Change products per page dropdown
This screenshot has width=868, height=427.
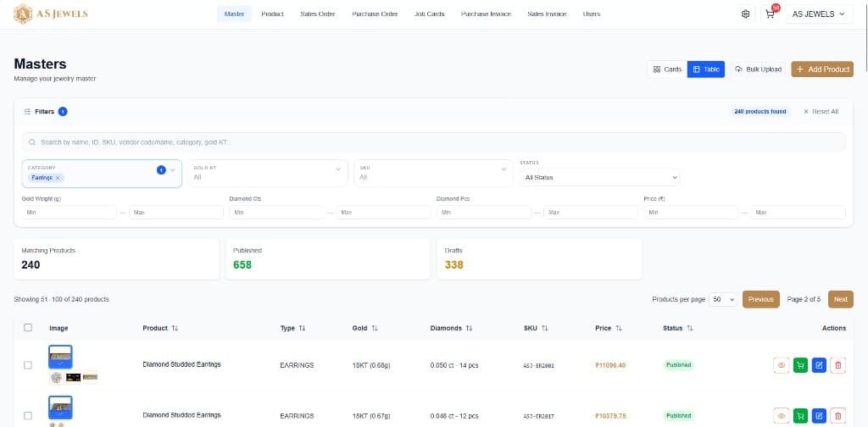click(x=723, y=299)
